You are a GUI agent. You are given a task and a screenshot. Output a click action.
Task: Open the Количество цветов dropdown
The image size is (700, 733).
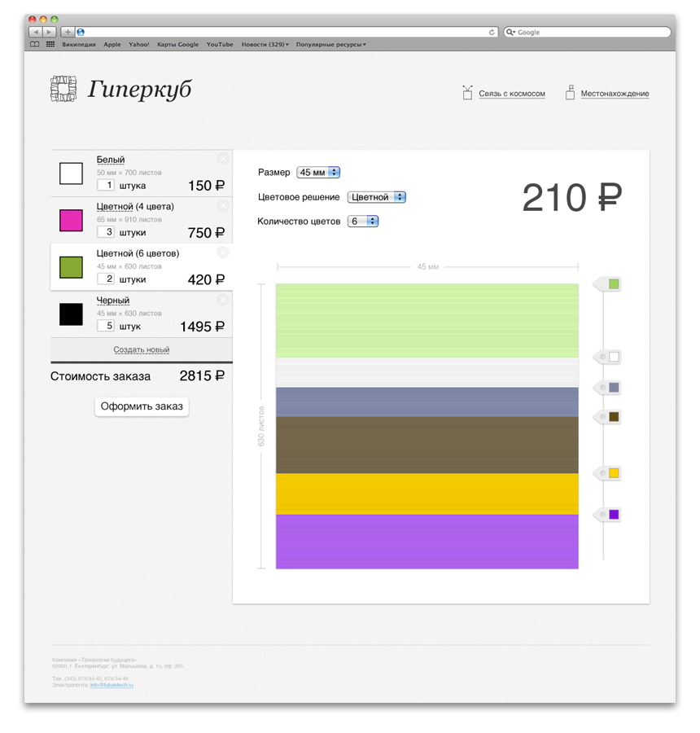pyautogui.click(x=363, y=221)
